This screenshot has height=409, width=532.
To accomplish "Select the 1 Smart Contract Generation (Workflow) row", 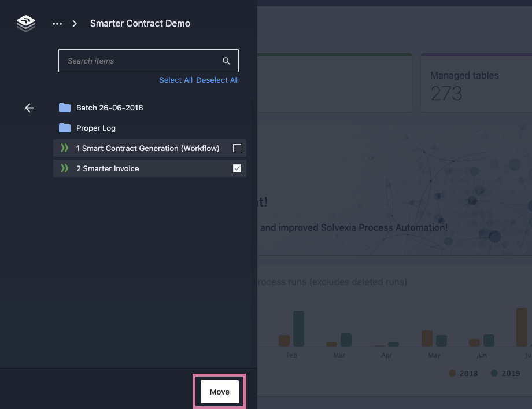I will click(x=147, y=148).
